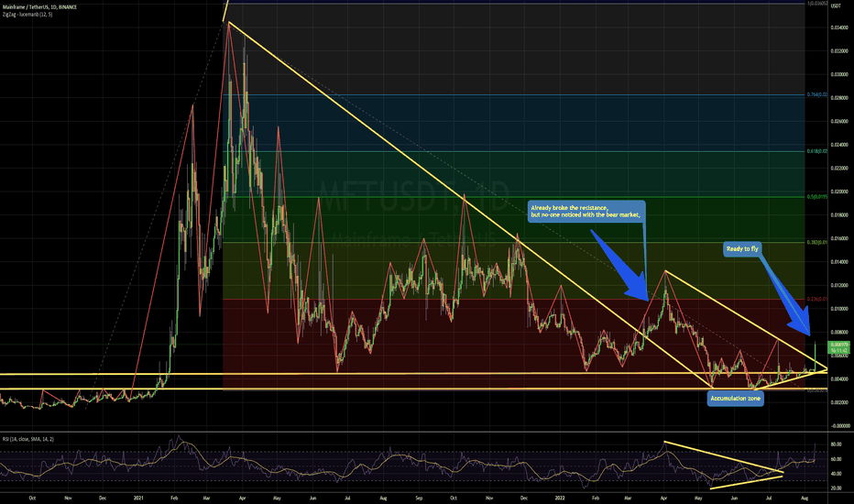Click the 0.028000 price axis label
The width and height of the screenshot is (854, 504).
(x=839, y=98)
